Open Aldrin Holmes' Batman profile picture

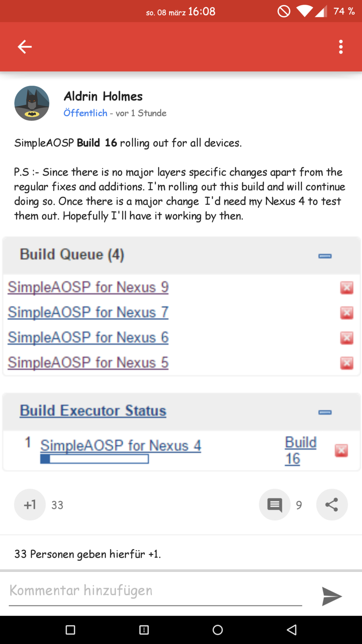(32, 103)
